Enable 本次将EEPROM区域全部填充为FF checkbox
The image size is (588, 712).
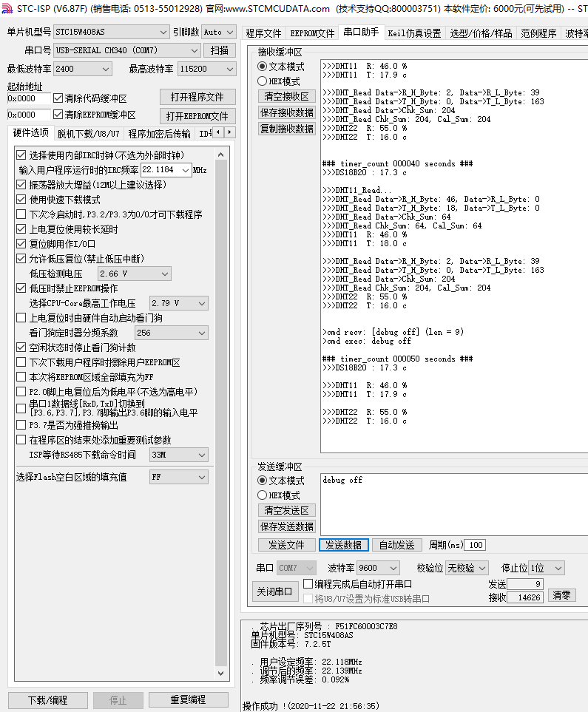[x=21, y=377]
